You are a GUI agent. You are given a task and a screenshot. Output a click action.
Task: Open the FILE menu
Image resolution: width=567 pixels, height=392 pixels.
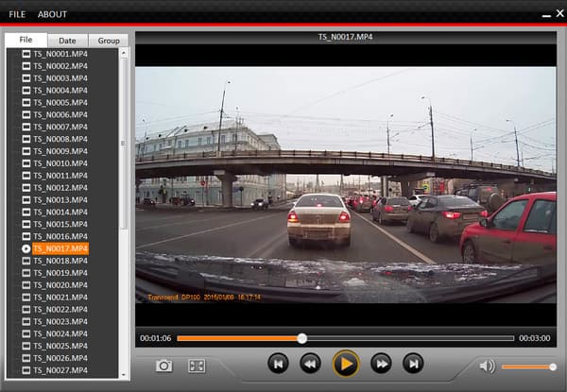17,14
